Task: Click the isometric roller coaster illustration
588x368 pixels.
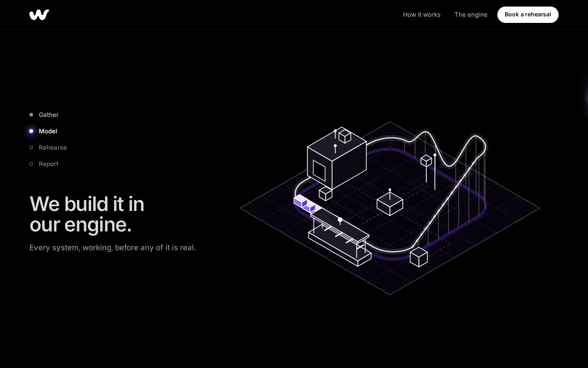Action: tap(390, 208)
